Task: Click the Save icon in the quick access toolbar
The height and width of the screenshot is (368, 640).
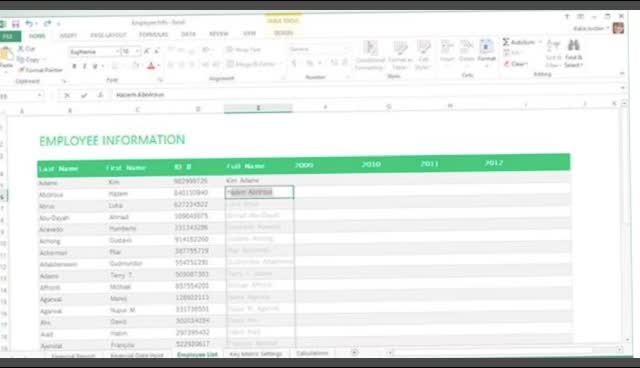Action: click(x=16, y=24)
